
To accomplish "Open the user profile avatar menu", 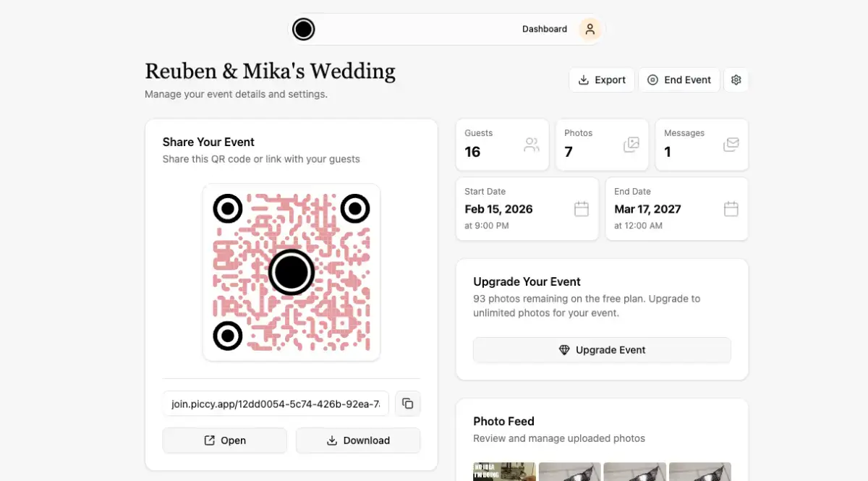I will (590, 29).
